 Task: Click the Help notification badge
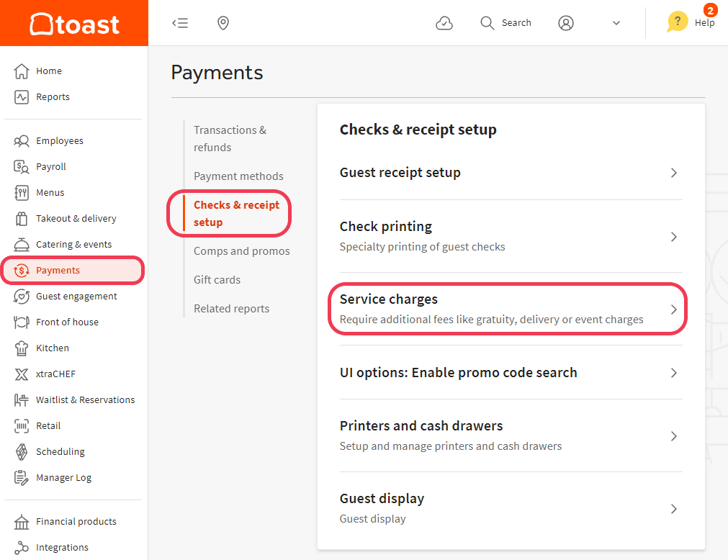[x=710, y=10]
